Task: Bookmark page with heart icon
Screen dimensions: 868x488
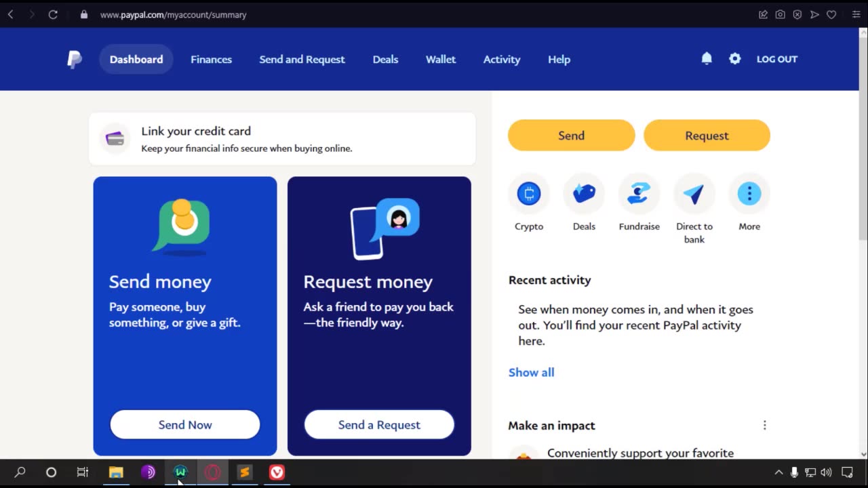Action: (831, 14)
